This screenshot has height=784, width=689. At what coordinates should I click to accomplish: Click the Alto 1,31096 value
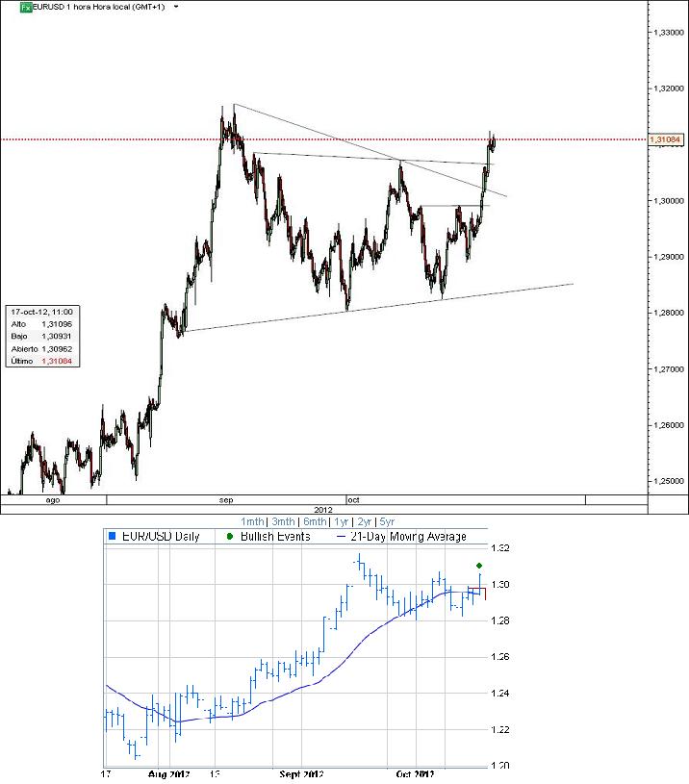[57, 324]
